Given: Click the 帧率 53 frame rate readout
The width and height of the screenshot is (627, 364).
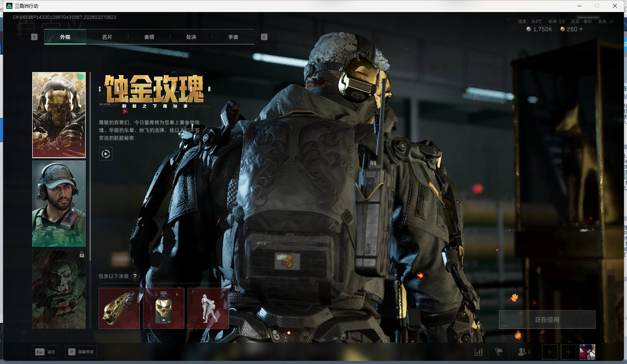Looking at the screenshot, I should (x=556, y=21).
